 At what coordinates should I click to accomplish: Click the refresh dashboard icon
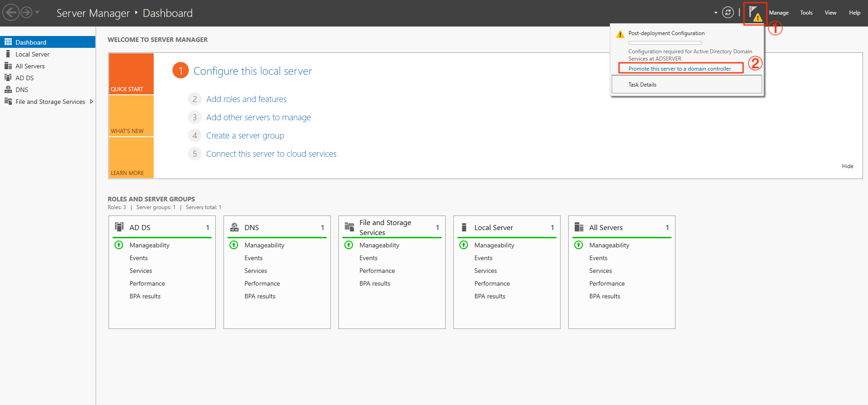coord(728,12)
